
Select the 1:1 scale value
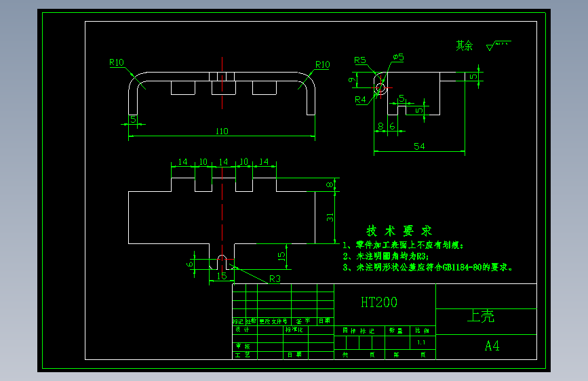421,342
